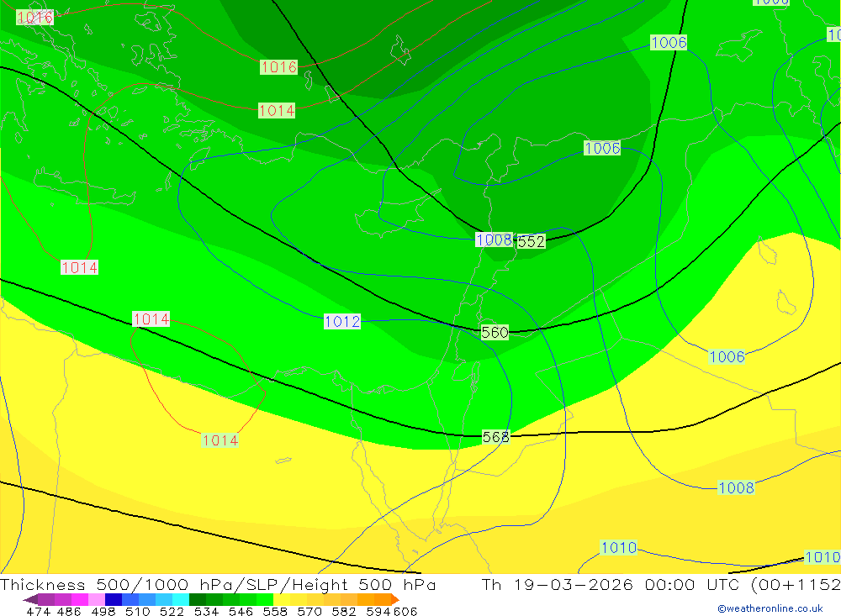This screenshot has height=616, width=841.
Task: Click the 582 legend value
Action: 344,611
